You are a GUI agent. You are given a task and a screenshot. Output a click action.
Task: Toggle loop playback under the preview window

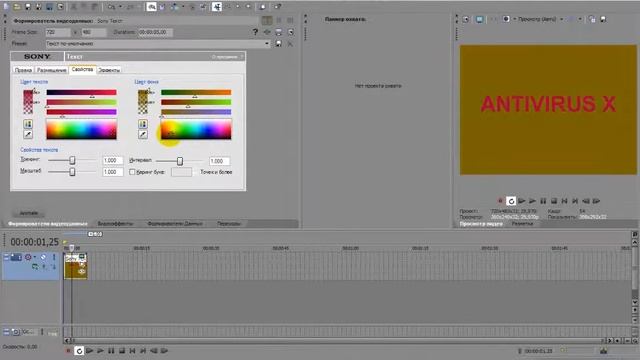click(x=511, y=201)
